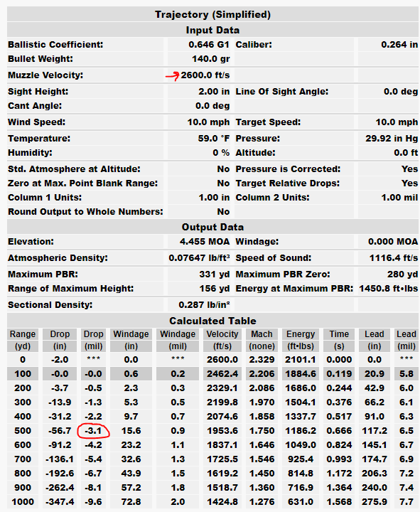420x512 pixels.
Task: Click the red-circled -3.1 mil drop value
Action: click(93, 431)
